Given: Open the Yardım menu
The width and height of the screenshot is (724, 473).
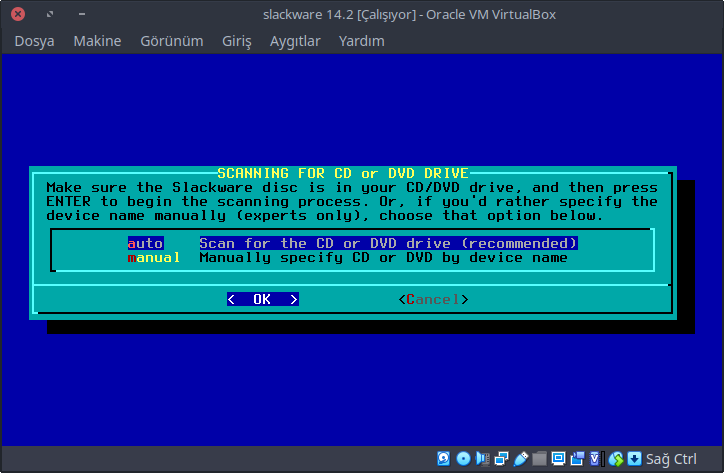Looking at the screenshot, I should (x=362, y=41).
